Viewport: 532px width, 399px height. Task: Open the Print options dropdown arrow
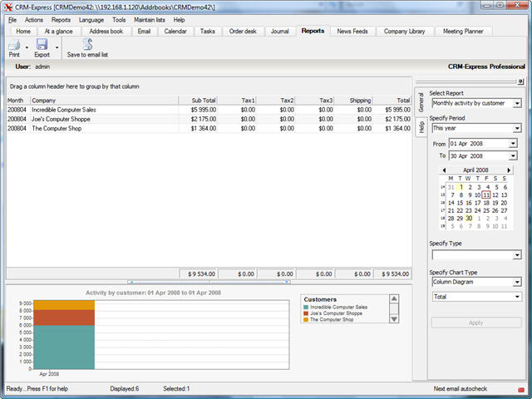point(27,47)
